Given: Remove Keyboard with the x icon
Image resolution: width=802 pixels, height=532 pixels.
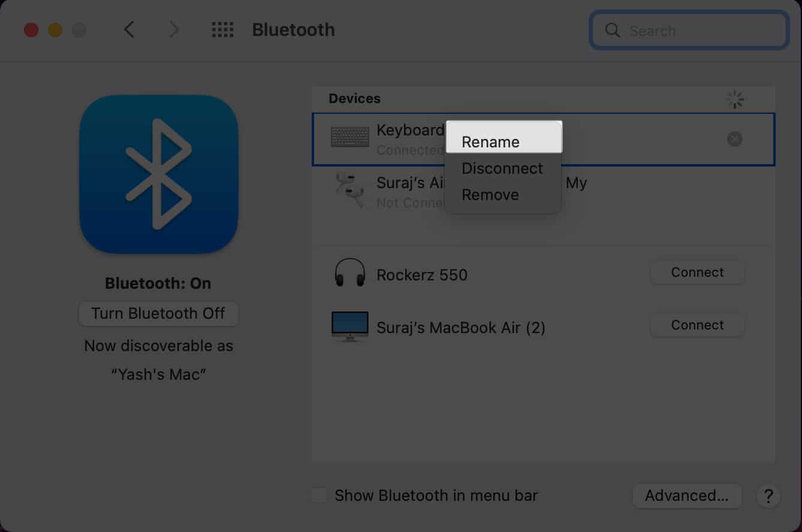Looking at the screenshot, I should pos(734,139).
